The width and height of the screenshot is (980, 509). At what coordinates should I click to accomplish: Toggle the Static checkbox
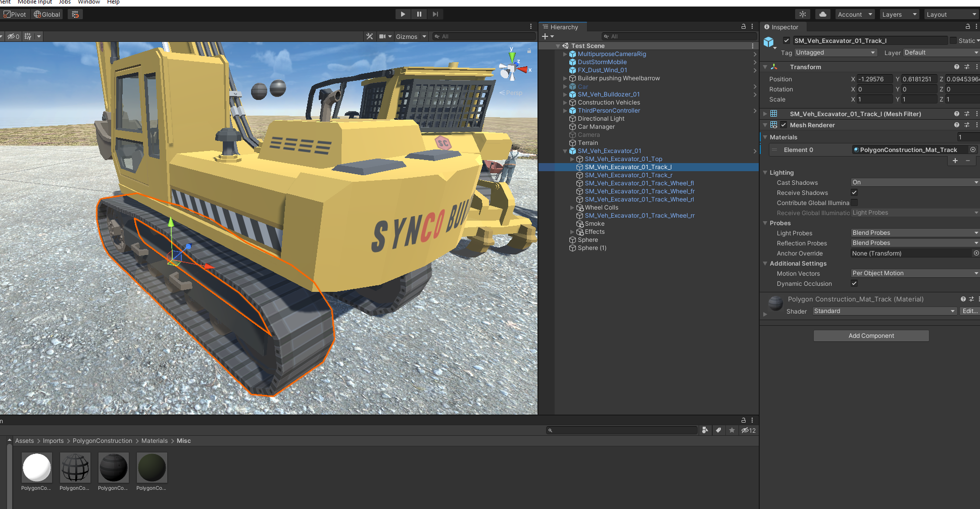point(953,40)
